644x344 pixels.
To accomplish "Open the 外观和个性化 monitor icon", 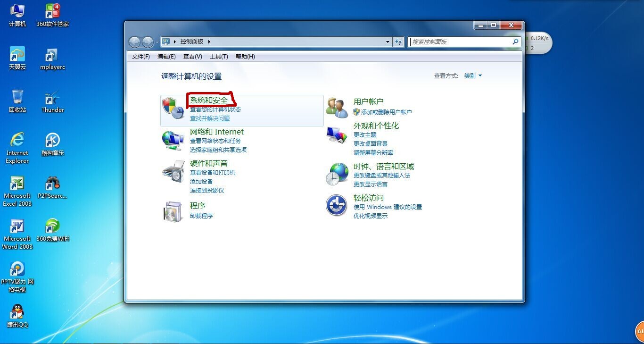I will pyautogui.click(x=337, y=136).
